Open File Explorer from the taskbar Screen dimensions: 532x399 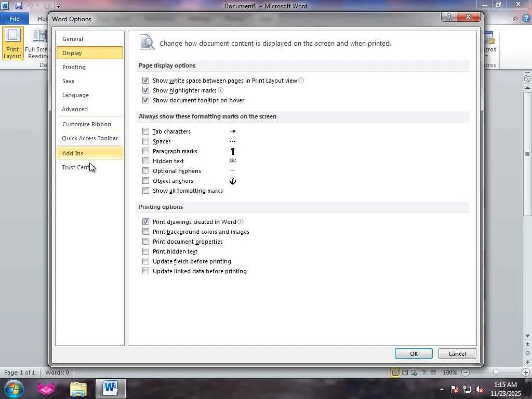click(78, 389)
